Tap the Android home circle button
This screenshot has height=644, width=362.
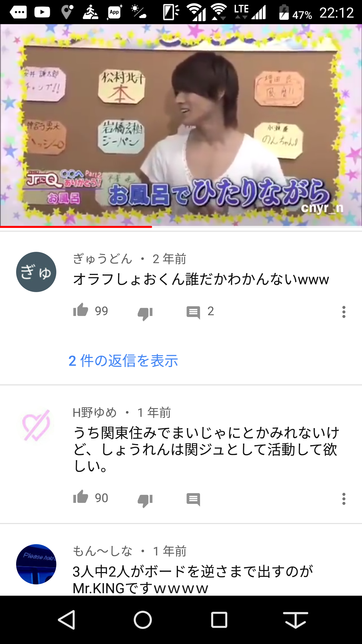(x=143, y=620)
